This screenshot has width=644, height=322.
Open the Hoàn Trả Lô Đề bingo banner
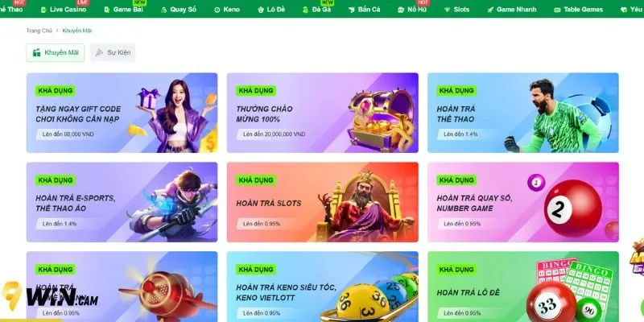522,287
